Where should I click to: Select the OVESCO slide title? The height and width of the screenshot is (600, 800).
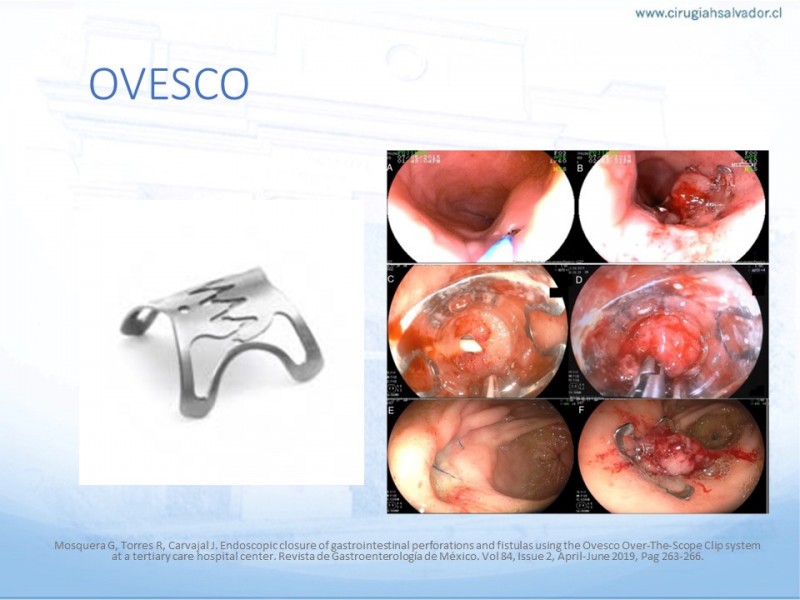[x=169, y=84]
